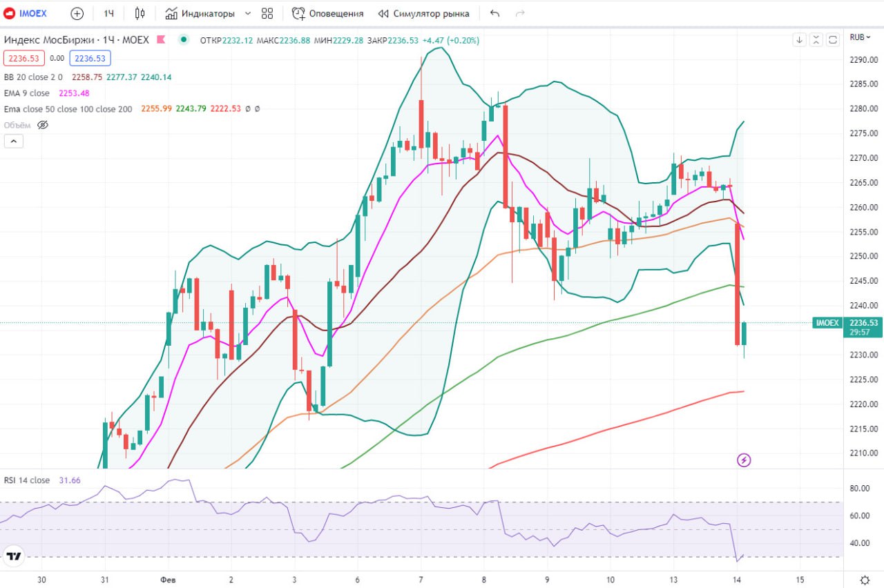Select the RSI 14 close legend
Screen dimensions: 884x588
click(x=27, y=480)
